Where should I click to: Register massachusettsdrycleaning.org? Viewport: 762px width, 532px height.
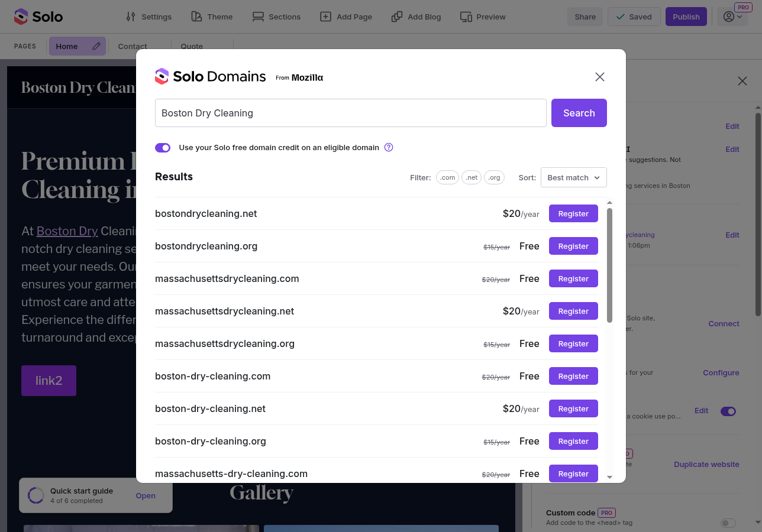pyautogui.click(x=573, y=343)
